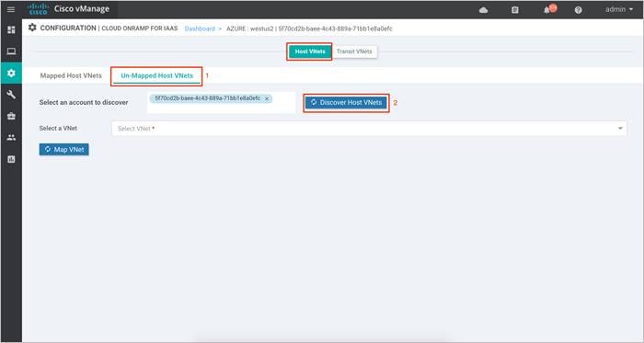Click 'Select an account to discover' label
The height and width of the screenshot is (343, 644).
click(x=84, y=102)
